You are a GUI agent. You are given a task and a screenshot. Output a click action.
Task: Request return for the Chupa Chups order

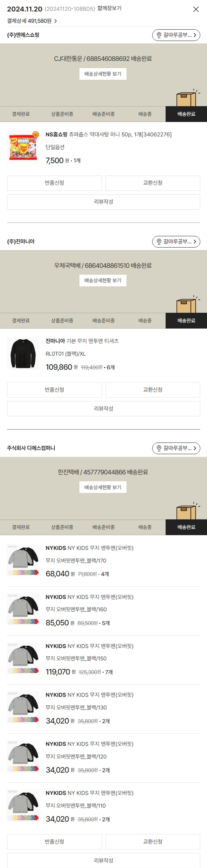[x=55, y=183]
